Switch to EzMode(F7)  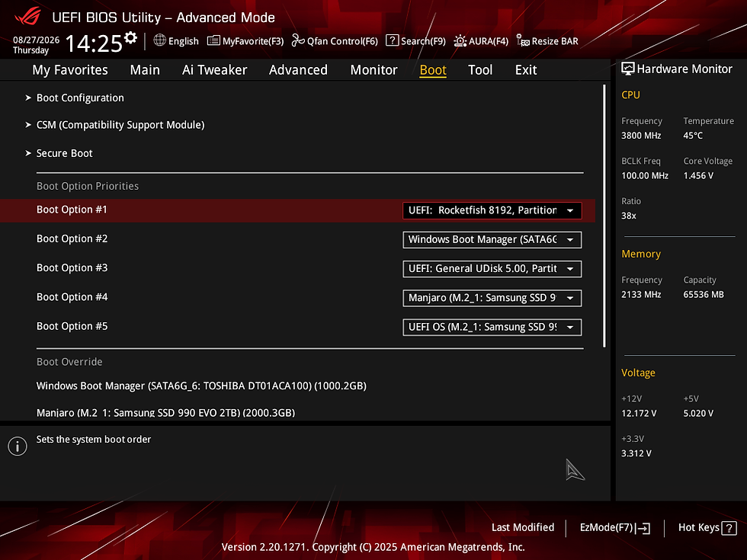click(606, 527)
